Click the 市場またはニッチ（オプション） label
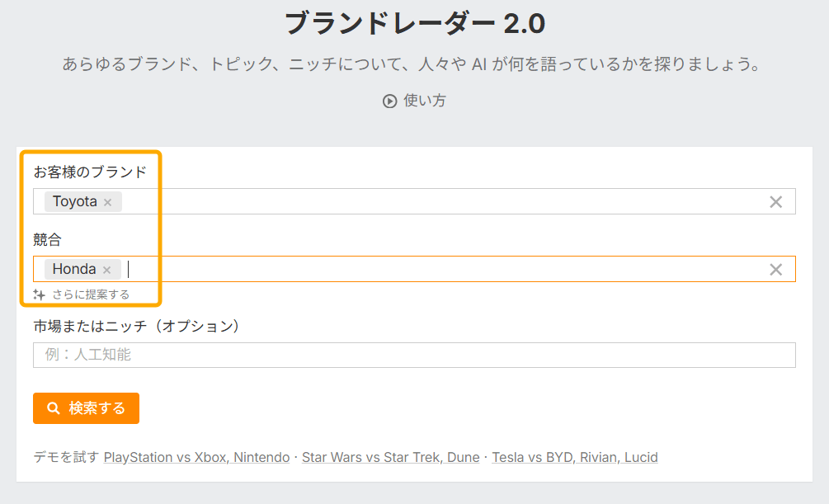The width and height of the screenshot is (829, 504). 136,327
